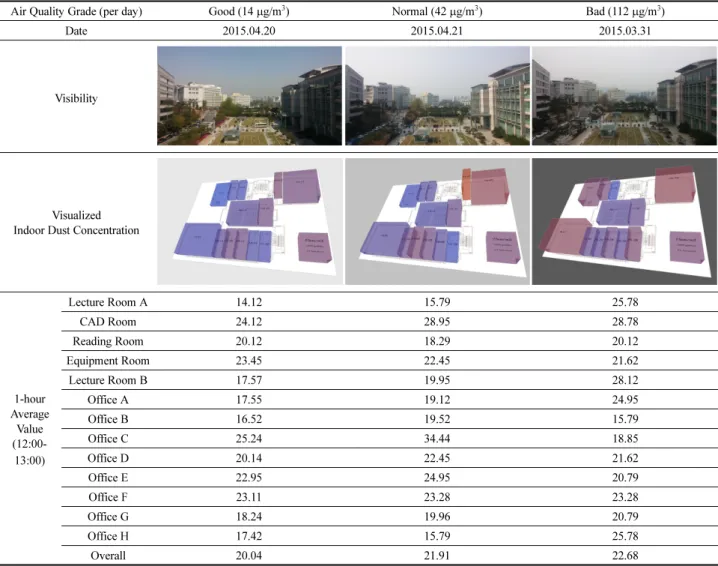The image size is (718, 566).
Task: Select the 'Lecture Room A' row label
Action: click(108, 302)
